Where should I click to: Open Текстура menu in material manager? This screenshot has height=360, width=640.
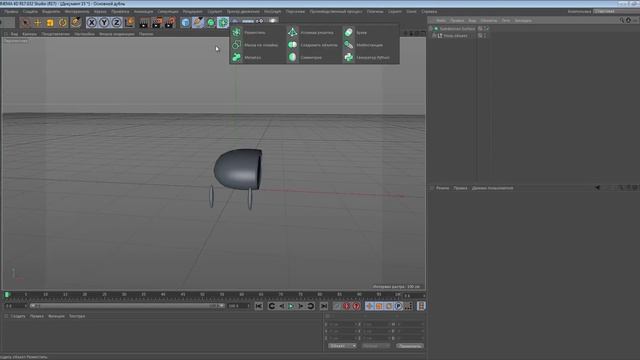77,316
